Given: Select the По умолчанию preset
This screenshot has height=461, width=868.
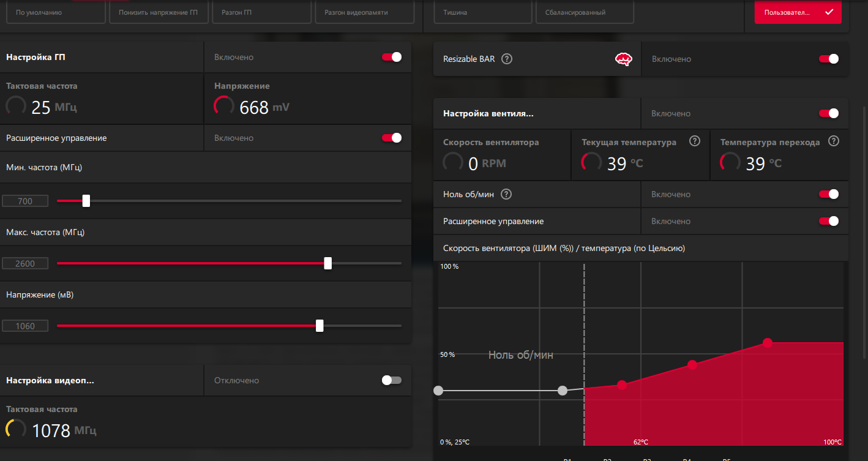Looking at the screenshot, I should [x=55, y=12].
